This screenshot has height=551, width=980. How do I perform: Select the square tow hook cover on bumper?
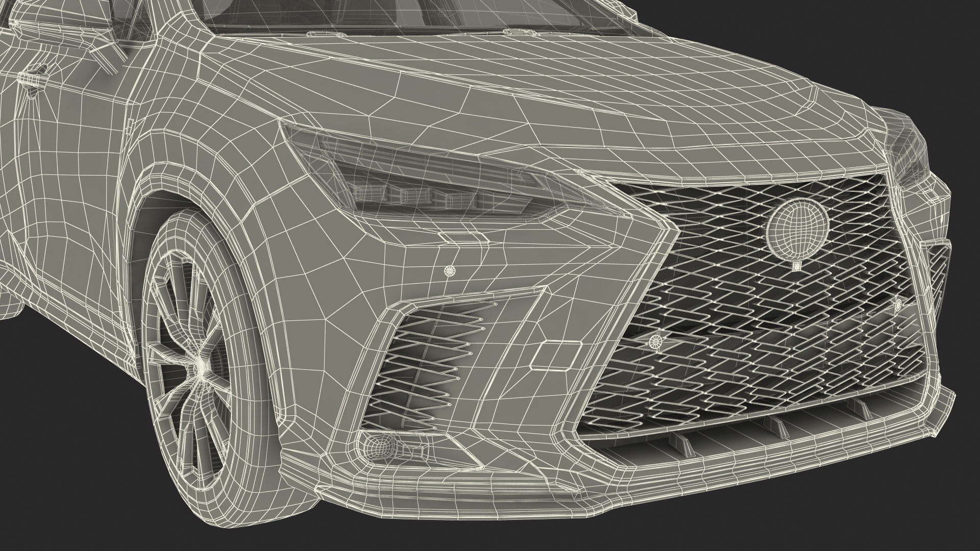pos(555,355)
